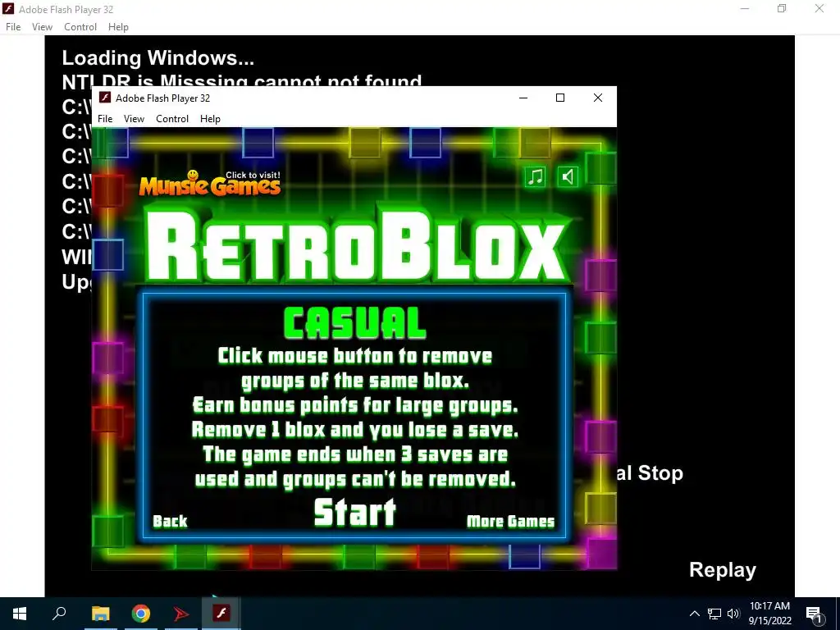Click the background Flash Player title bar icon

tap(8, 9)
